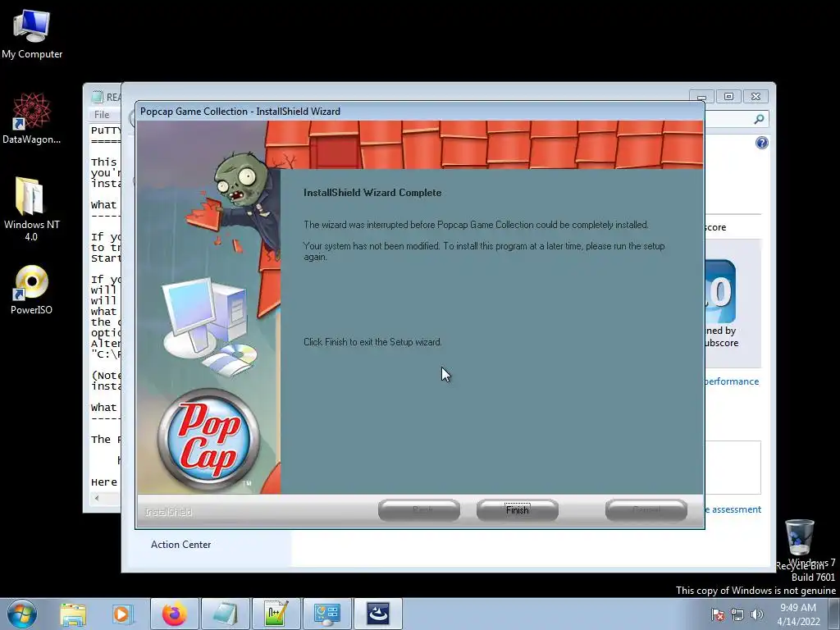Open the DataWagon desktop shortcut
Viewport: 840px width, 630px height.
point(32,118)
